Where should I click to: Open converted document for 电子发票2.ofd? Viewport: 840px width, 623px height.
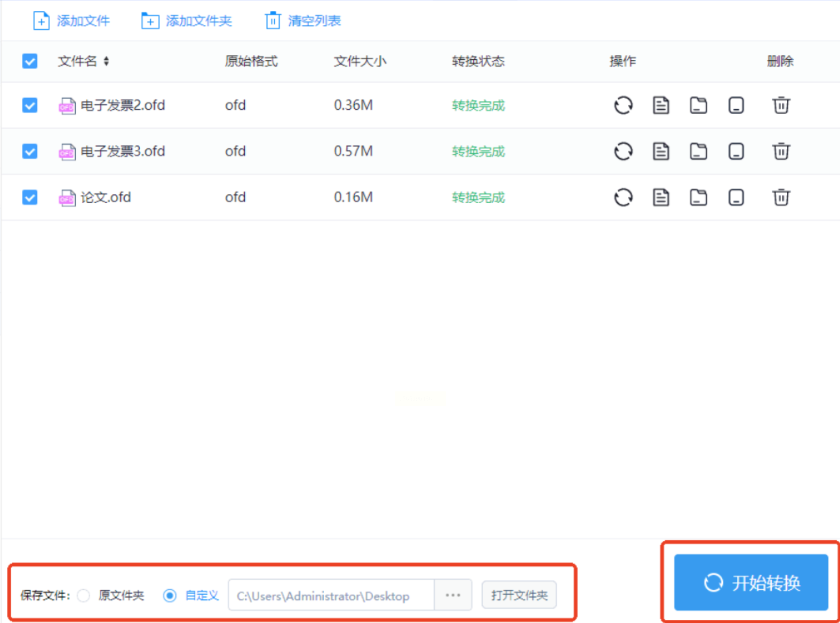[x=661, y=105]
